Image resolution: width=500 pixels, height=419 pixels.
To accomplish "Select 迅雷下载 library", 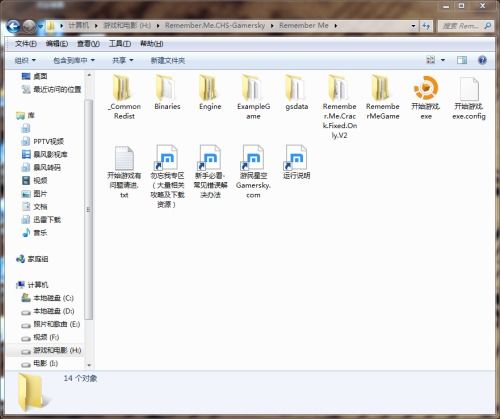I will point(41,220).
